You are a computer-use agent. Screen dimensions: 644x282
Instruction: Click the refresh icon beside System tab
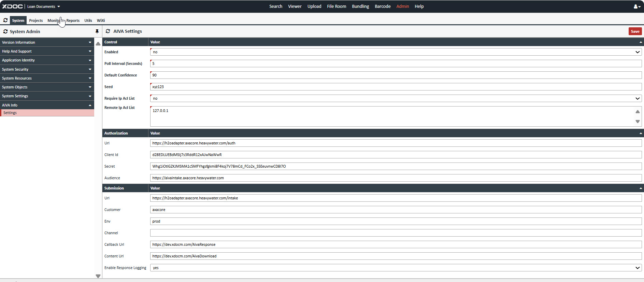(x=5, y=20)
